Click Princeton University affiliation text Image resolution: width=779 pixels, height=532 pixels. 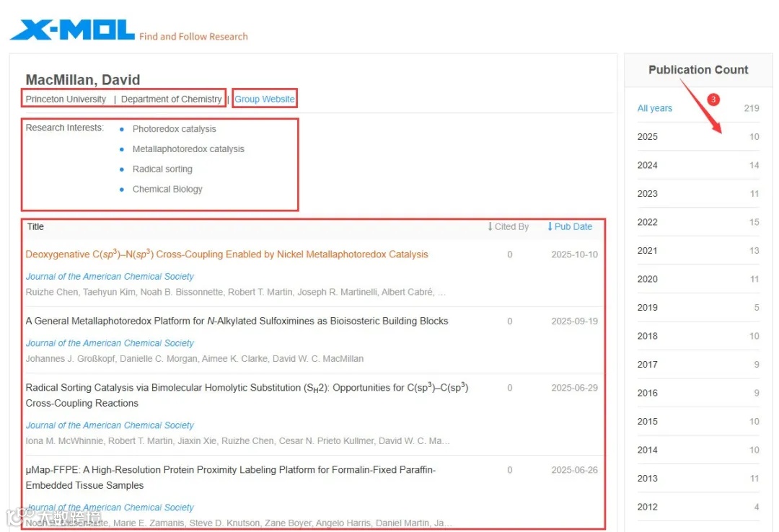tap(66, 99)
